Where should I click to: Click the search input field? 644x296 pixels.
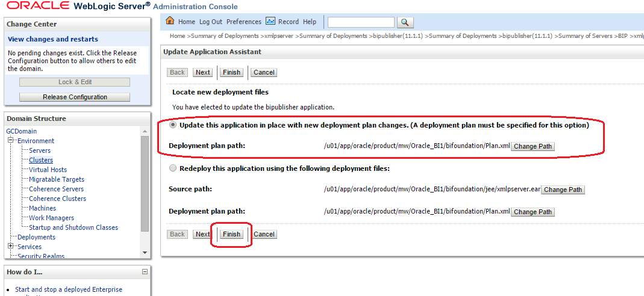click(x=361, y=22)
